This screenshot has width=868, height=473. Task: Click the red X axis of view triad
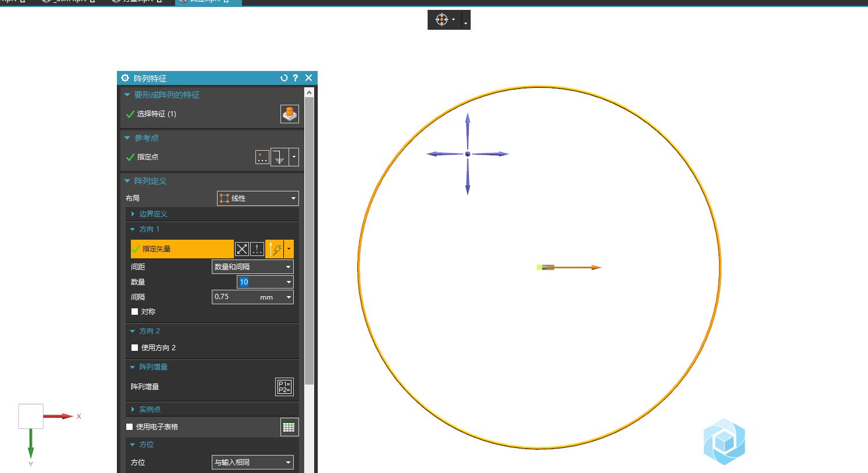pyautogui.click(x=58, y=417)
